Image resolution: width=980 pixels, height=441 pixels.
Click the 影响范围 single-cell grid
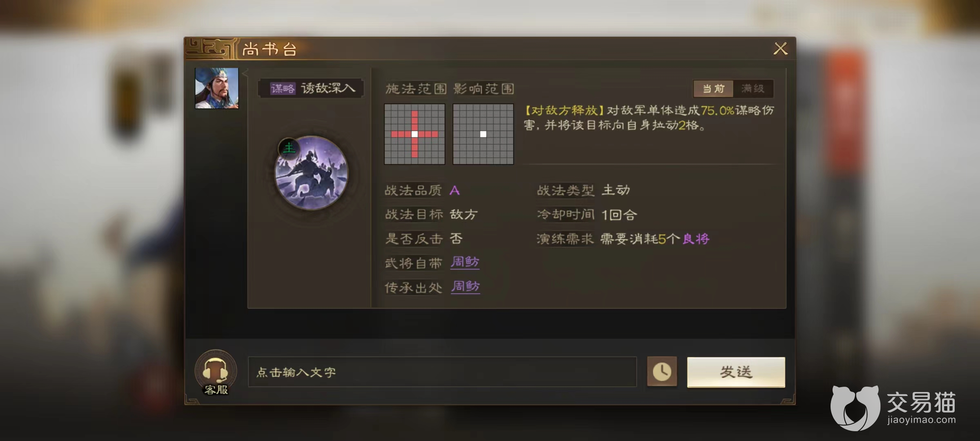[483, 134]
